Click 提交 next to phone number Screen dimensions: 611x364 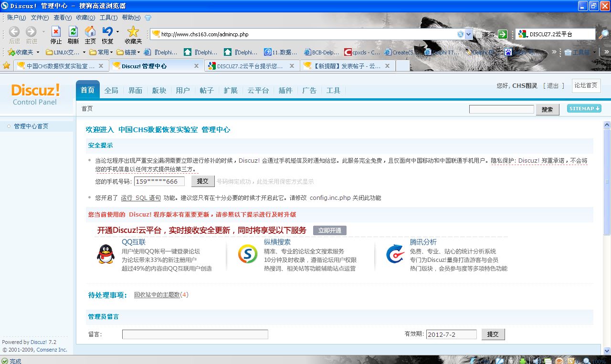coord(203,181)
